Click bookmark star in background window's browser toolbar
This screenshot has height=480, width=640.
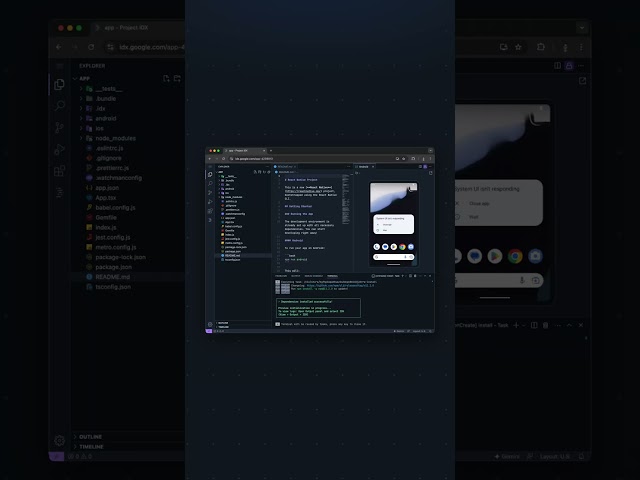point(518,47)
